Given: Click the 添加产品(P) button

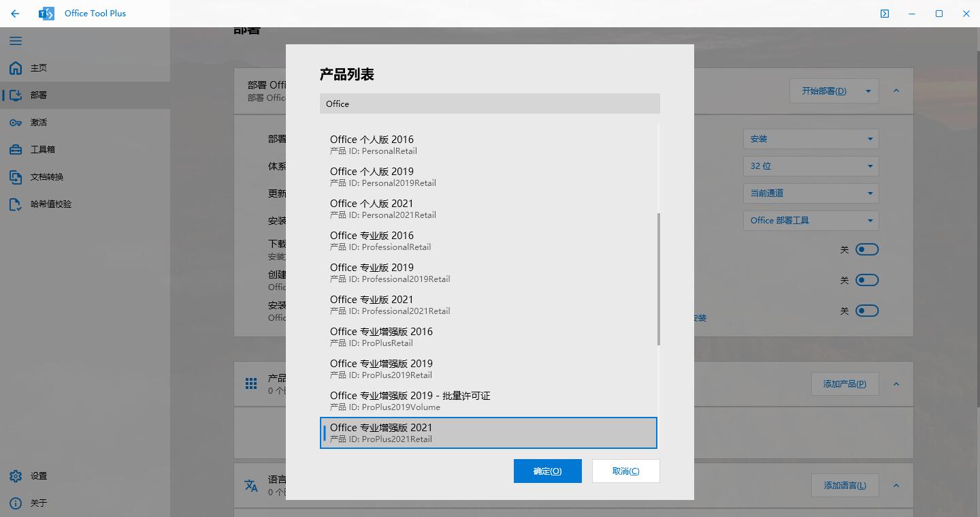Looking at the screenshot, I should (845, 383).
